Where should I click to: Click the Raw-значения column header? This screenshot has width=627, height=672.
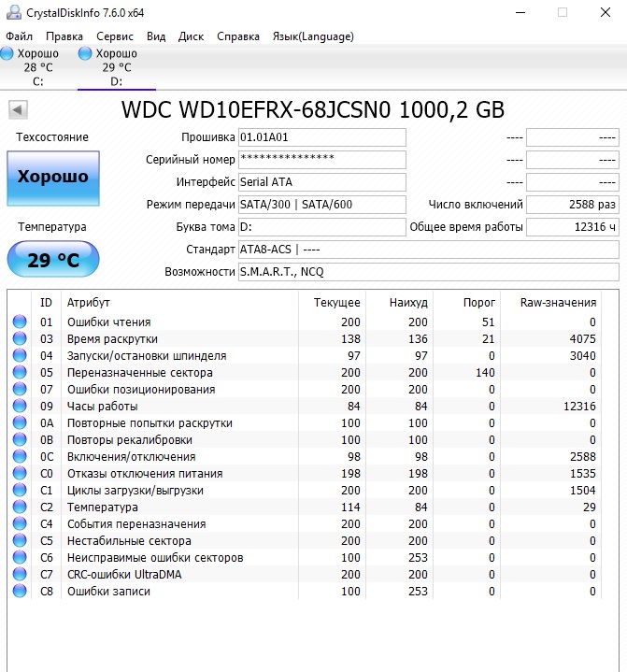tap(551, 303)
